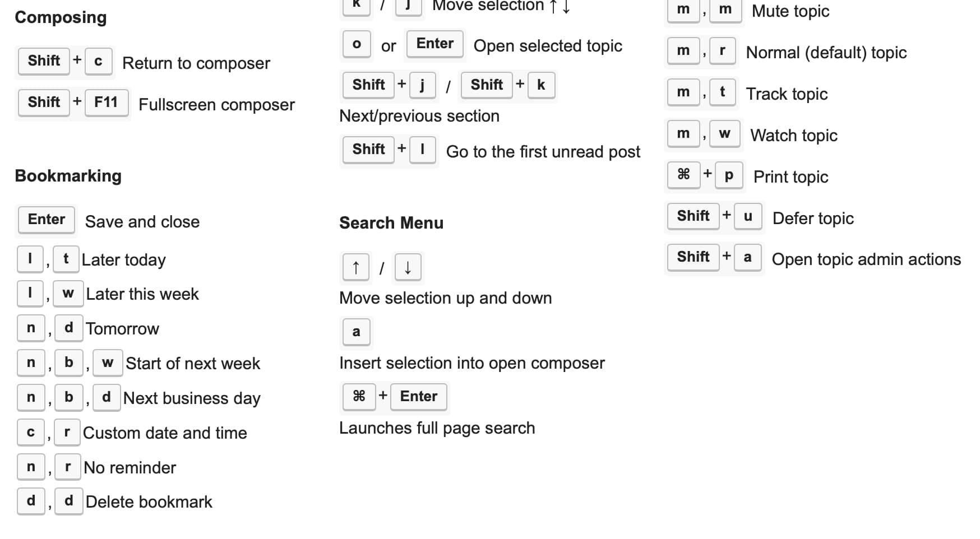Click the Composing section heading
980x539 pixels.
(x=61, y=17)
